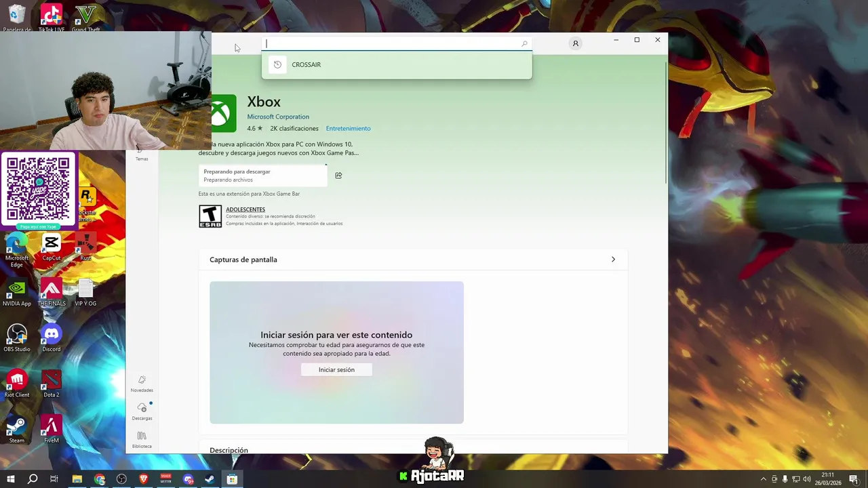Click the Microsoft Store taskbar icon

(x=232, y=479)
